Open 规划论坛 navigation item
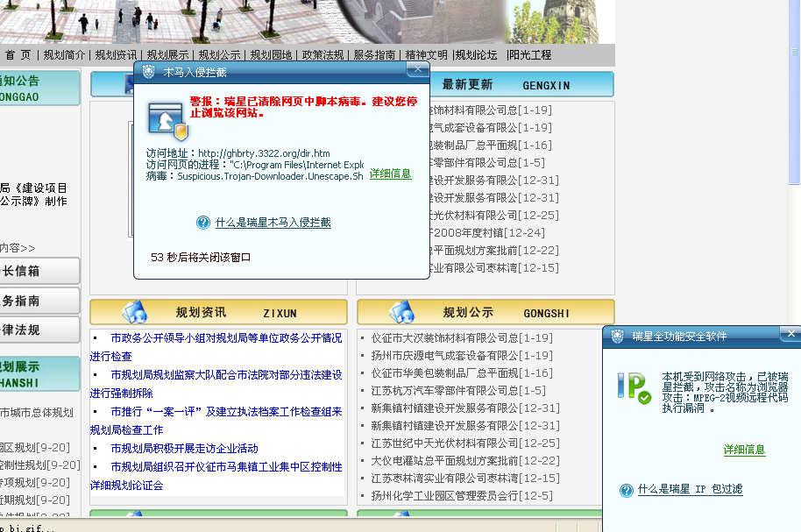This screenshot has height=532, width=801. click(x=476, y=54)
